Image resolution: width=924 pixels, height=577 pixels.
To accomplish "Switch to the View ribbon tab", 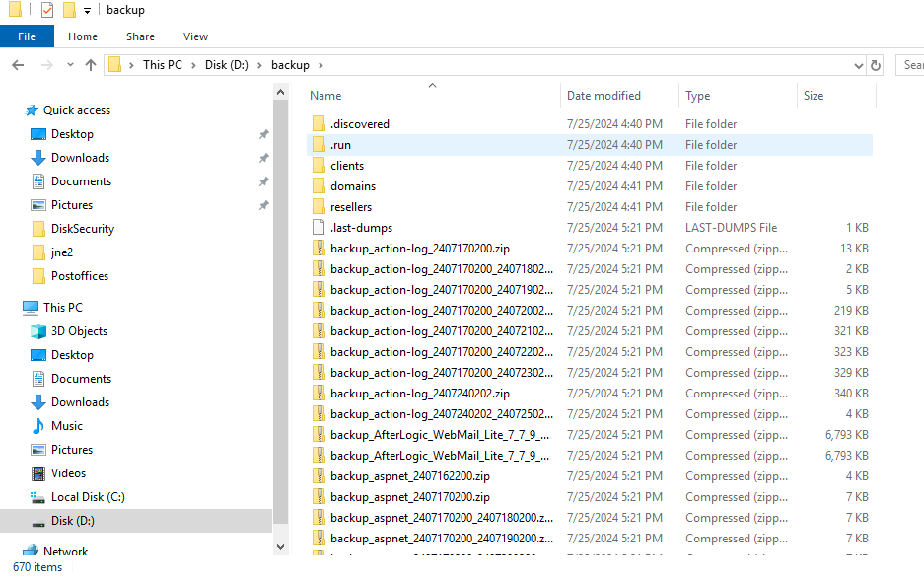I will point(195,36).
